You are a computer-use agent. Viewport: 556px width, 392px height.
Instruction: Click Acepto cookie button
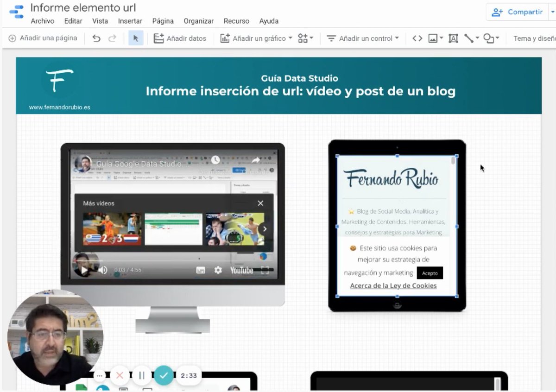[430, 273]
